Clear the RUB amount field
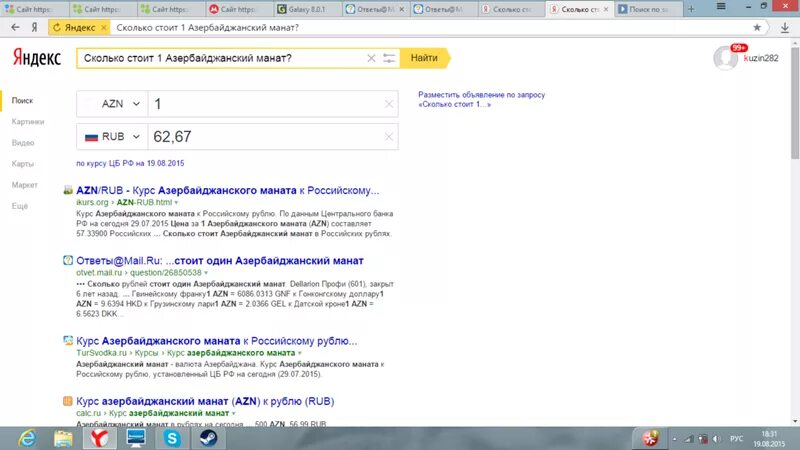Viewport: 800px width, 450px height. tap(389, 137)
